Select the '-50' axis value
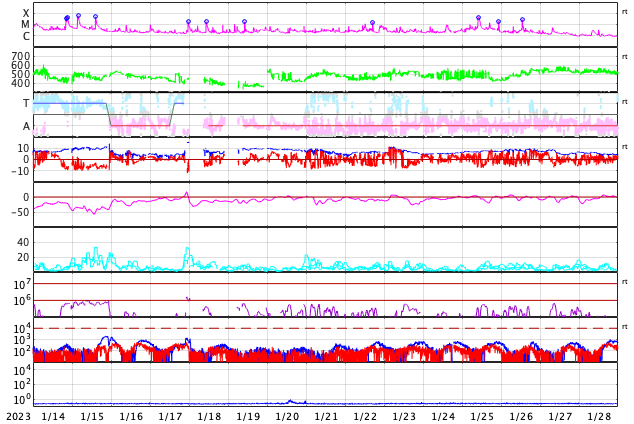 coord(21,212)
